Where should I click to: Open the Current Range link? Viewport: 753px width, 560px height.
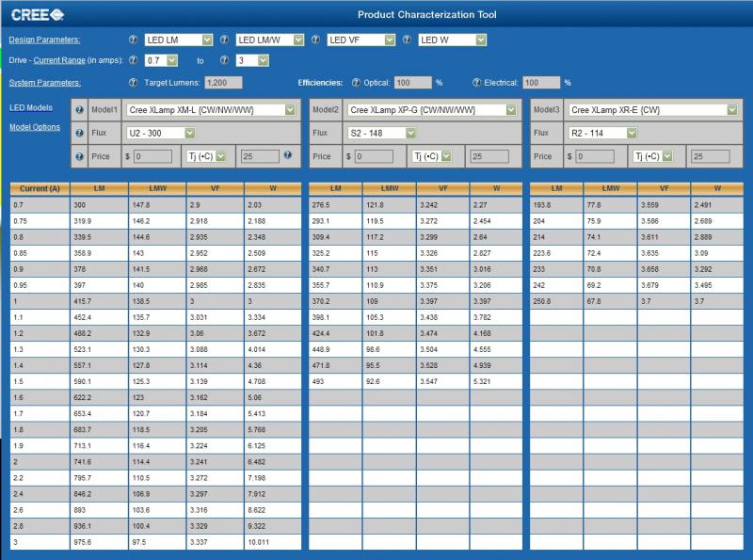[x=59, y=60]
